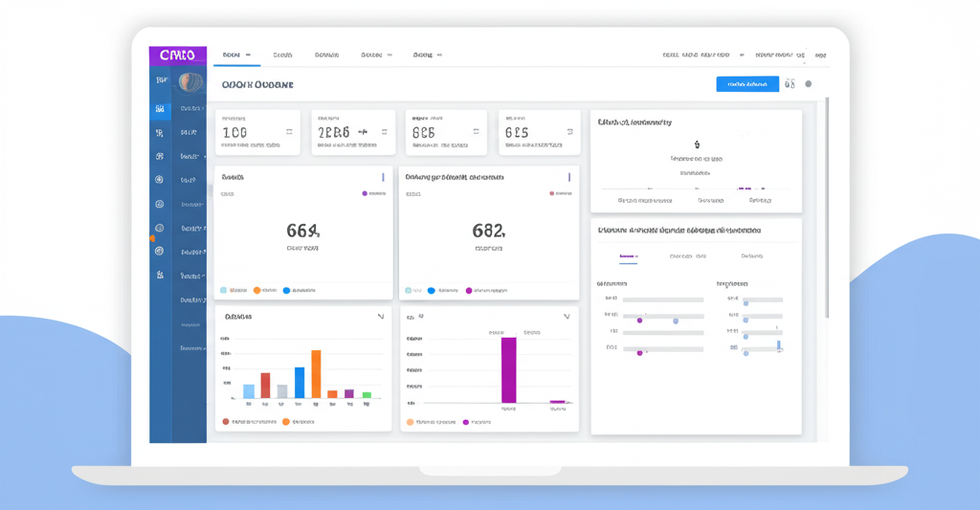
Task: Click the orange marker on the sidebar's left edge
Action: coord(152,239)
